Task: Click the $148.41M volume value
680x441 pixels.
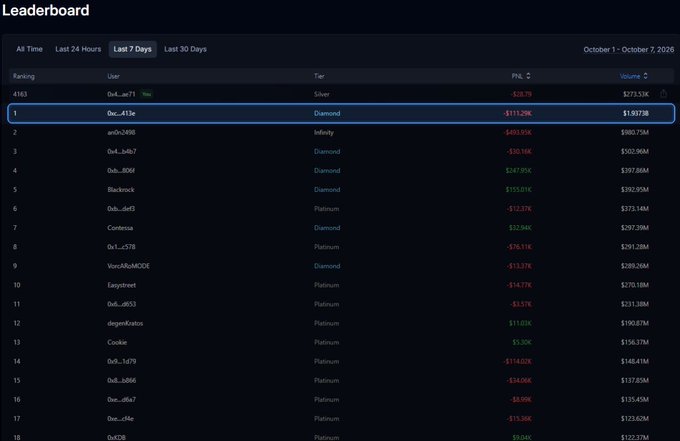Action: [x=634, y=361]
